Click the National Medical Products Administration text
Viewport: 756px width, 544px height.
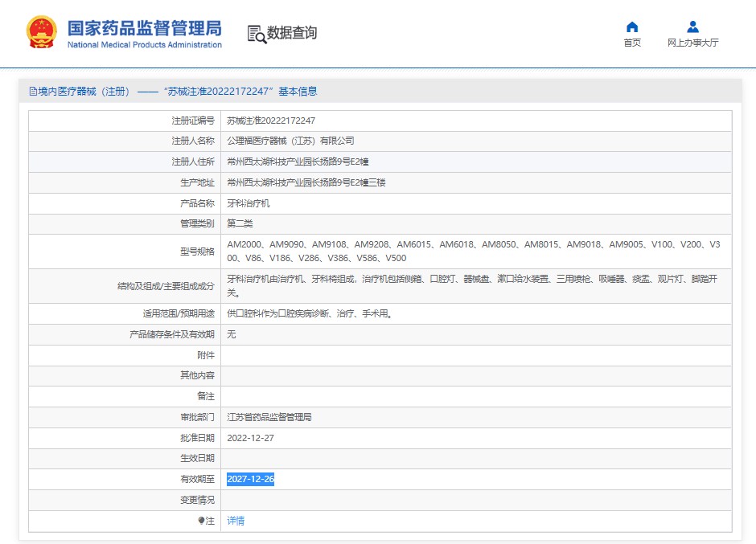pos(144,45)
